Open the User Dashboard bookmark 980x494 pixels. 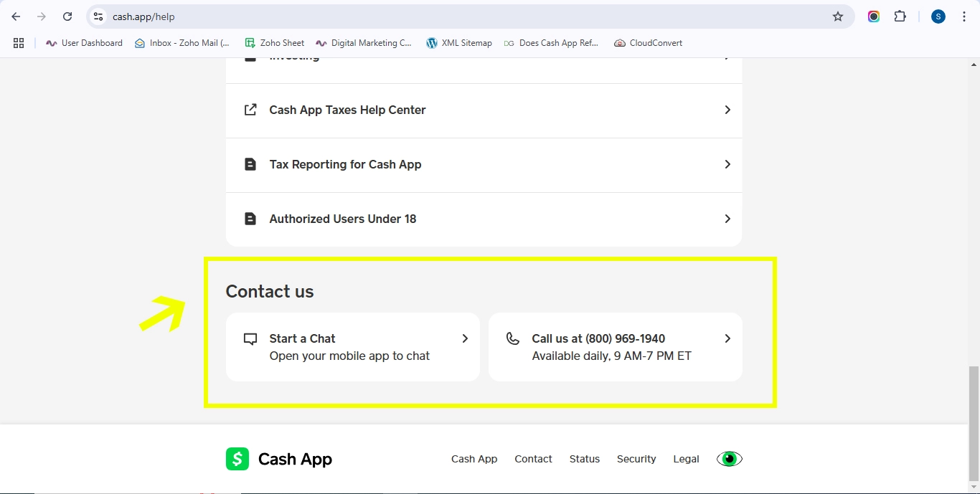point(84,43)
